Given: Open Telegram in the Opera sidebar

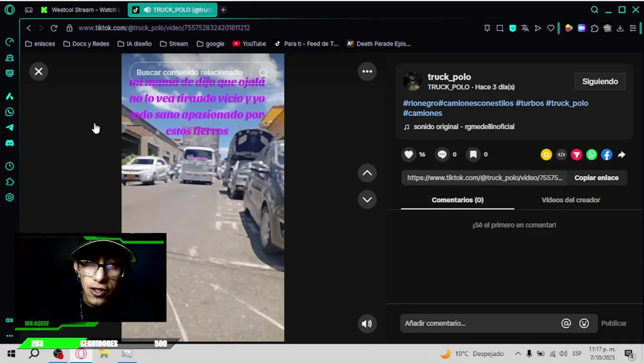Looking at the screenshot, I should point(9,128).
